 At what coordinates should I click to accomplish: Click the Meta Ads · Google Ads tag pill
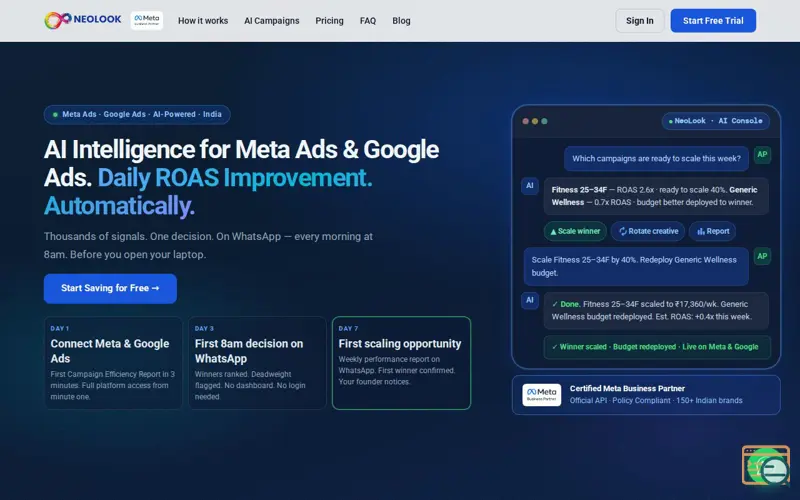[x=137, y=114]
